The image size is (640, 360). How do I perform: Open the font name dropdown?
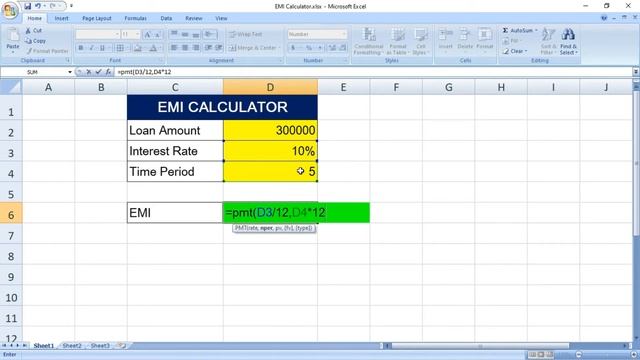coord(117,35)
